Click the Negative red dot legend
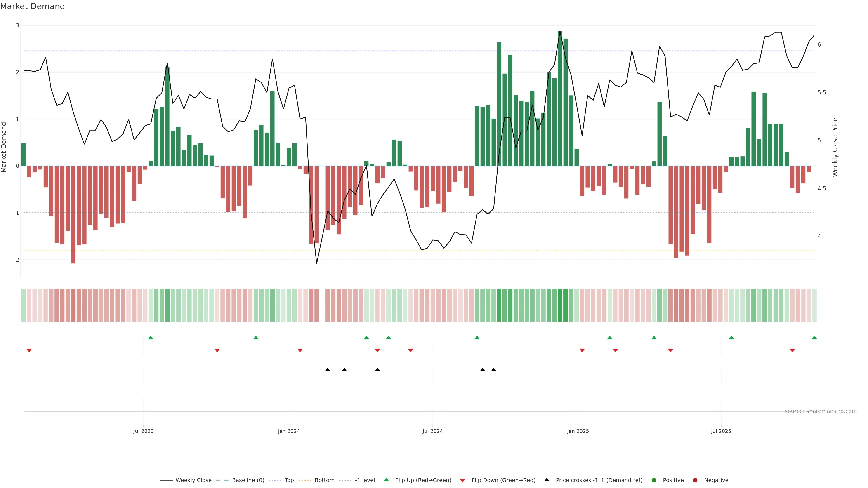Screen dimensions: 868x488 tap(695, 480)
